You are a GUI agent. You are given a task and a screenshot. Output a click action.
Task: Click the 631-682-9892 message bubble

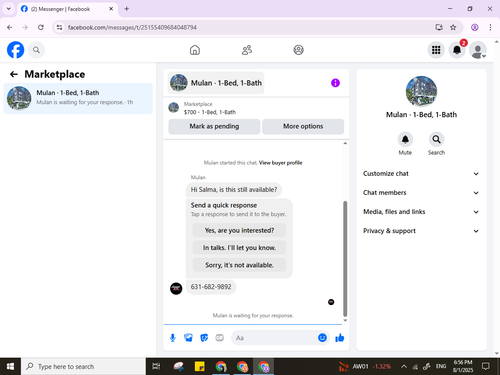(211, 287)
